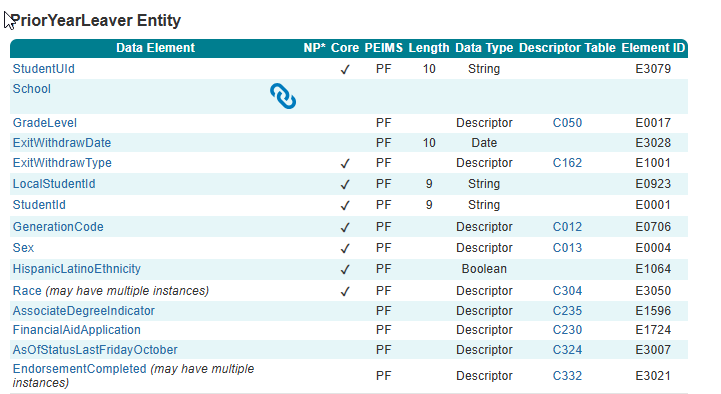Open the HispanicLatinoEthnicity element link
This screenshot has width=721, height=394.
76,268
